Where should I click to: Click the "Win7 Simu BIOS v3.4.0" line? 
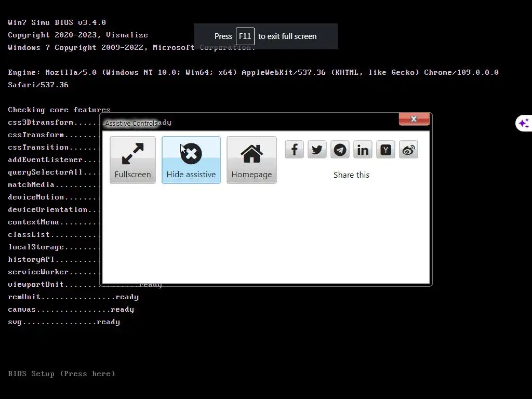(x=57, y=22)
